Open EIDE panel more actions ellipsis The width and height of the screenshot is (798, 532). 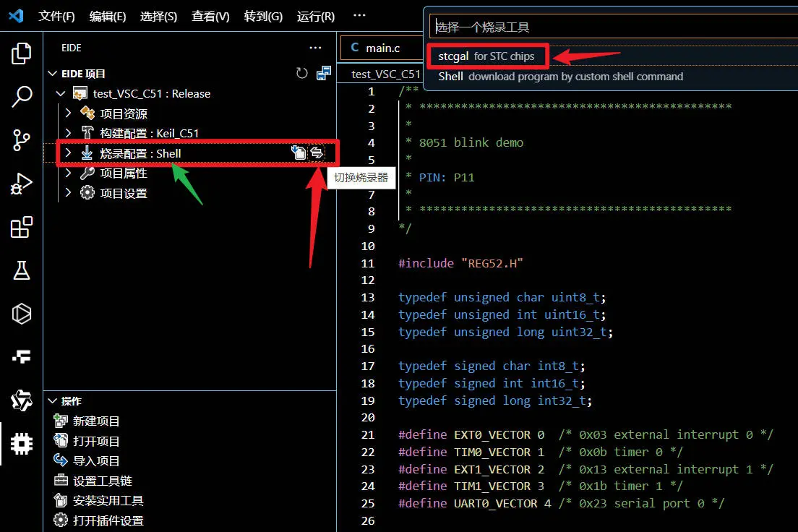315,48
